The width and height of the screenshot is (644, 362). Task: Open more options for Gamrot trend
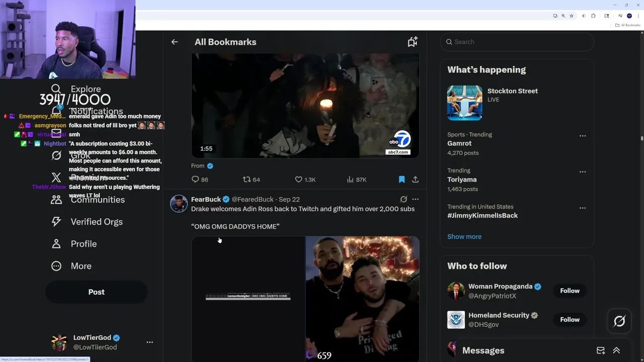click(583, 136)
